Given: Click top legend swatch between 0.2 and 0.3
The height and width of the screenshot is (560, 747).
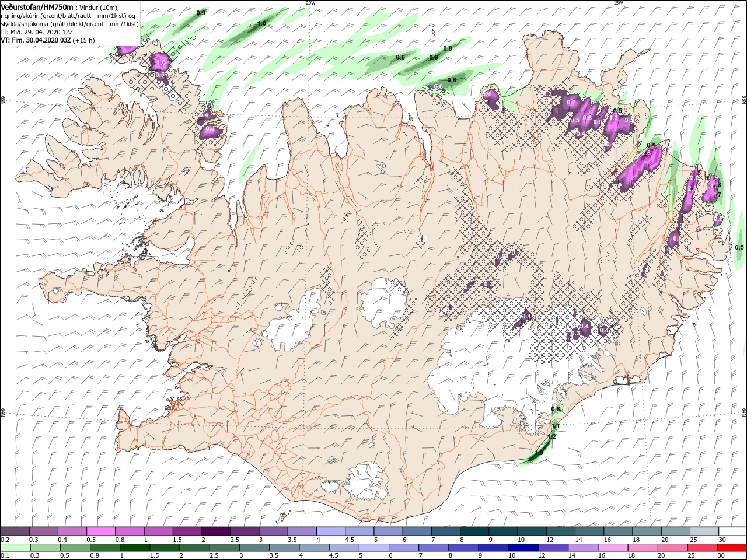Looking at the screenshot, I should (x=15, y=531).
